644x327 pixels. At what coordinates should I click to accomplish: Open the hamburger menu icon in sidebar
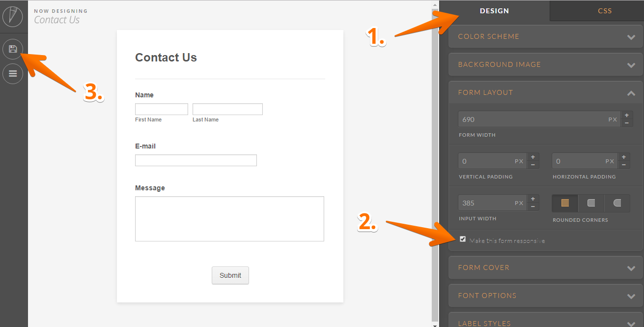(x=13, y=74)
